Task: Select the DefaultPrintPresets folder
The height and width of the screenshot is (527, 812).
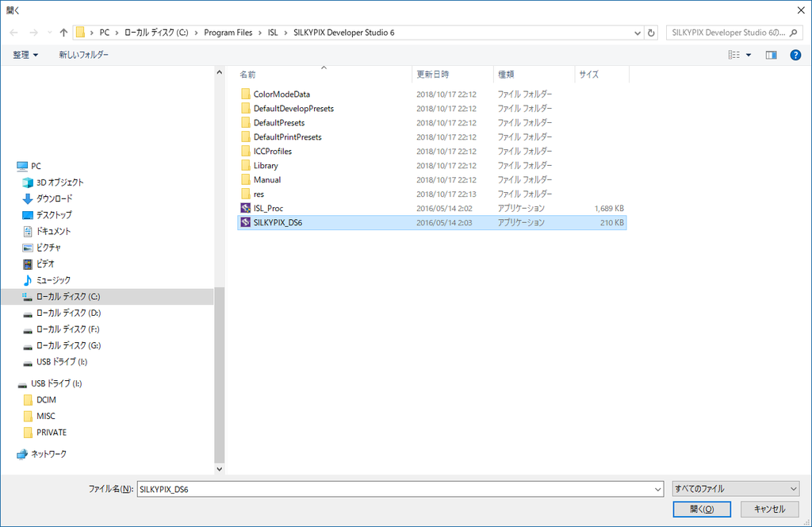Action: pos(432,137)
